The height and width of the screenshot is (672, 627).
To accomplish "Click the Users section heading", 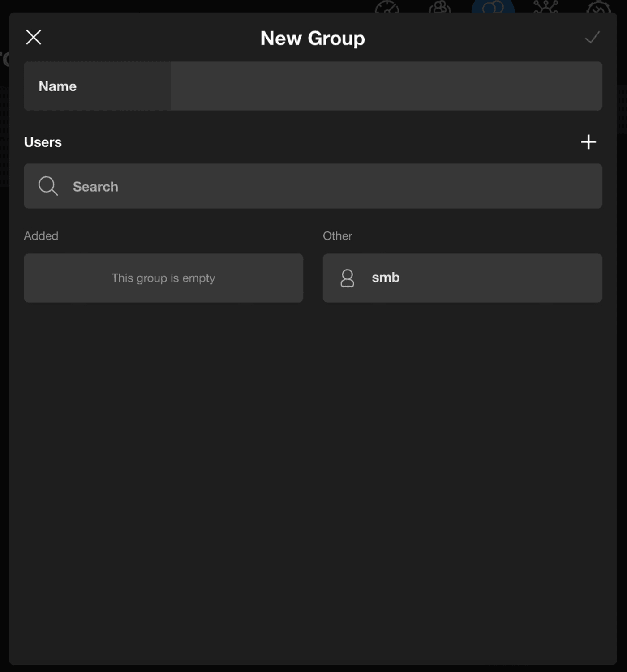I will (43, 142).
